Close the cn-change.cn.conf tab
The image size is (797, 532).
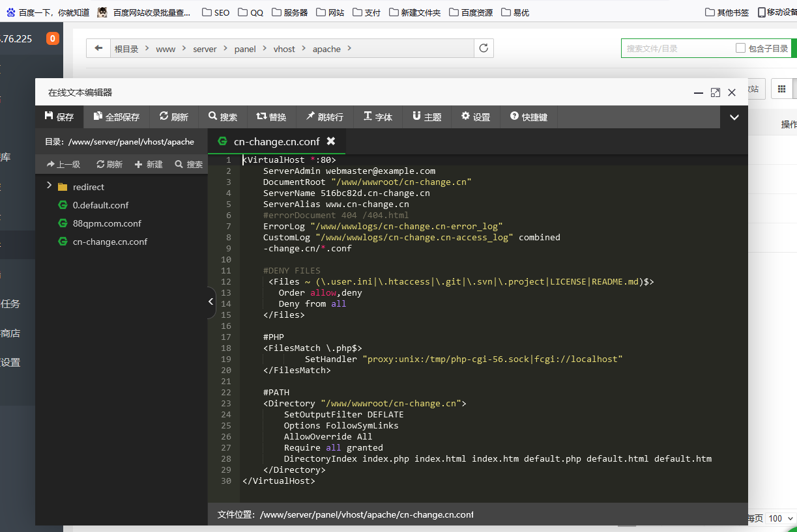[x=331, y=141]
